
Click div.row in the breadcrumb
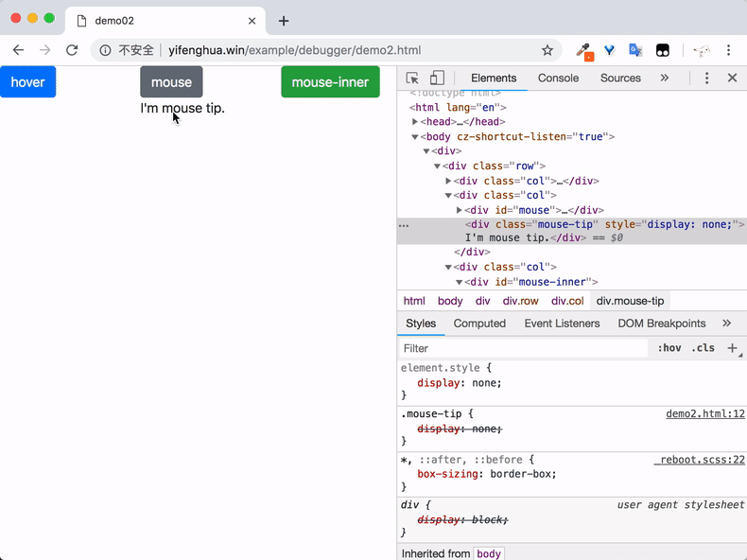coord(520,301)
